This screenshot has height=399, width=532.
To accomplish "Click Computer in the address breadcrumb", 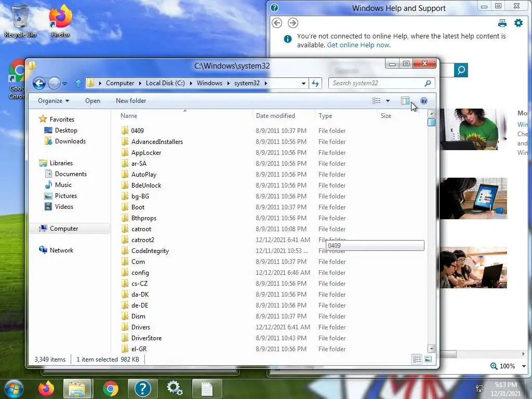I will [x=120, y=83].
